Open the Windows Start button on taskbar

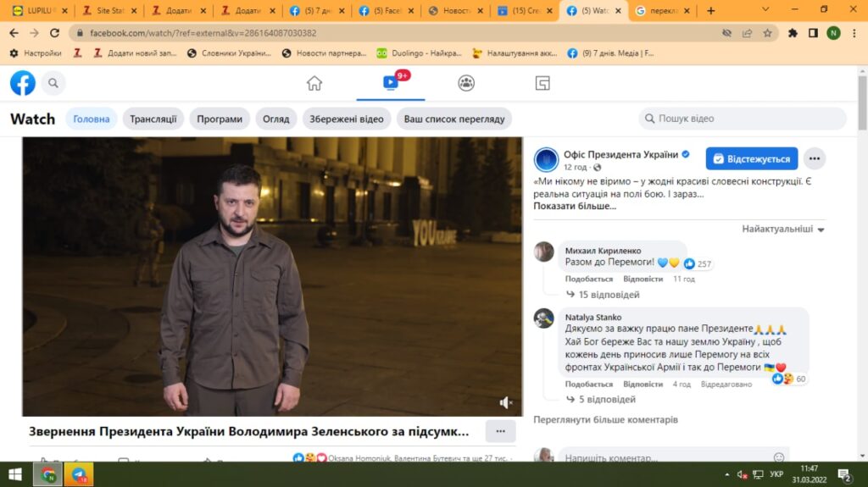[15, 474]
